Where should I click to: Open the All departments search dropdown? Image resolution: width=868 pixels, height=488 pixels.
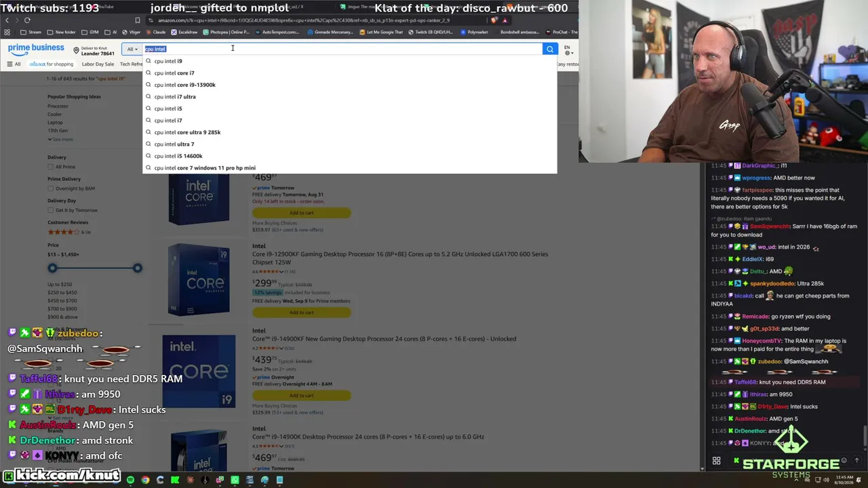pos(132,49)
